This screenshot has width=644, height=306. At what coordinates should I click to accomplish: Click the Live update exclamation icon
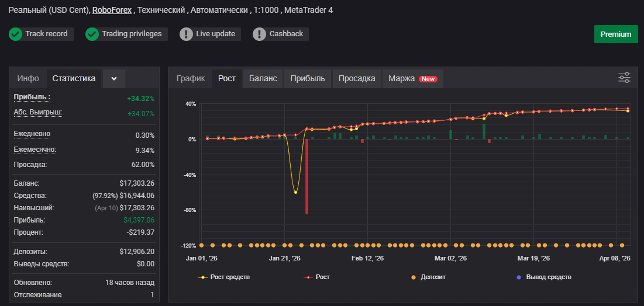(186, 34)
